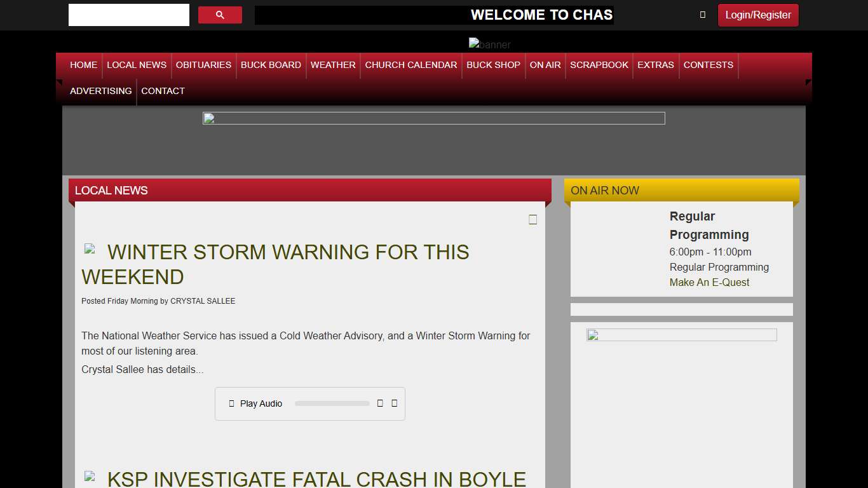The image size is (868, 488).
Task: Focus the search text field
Action: click(x=129, y=15)
